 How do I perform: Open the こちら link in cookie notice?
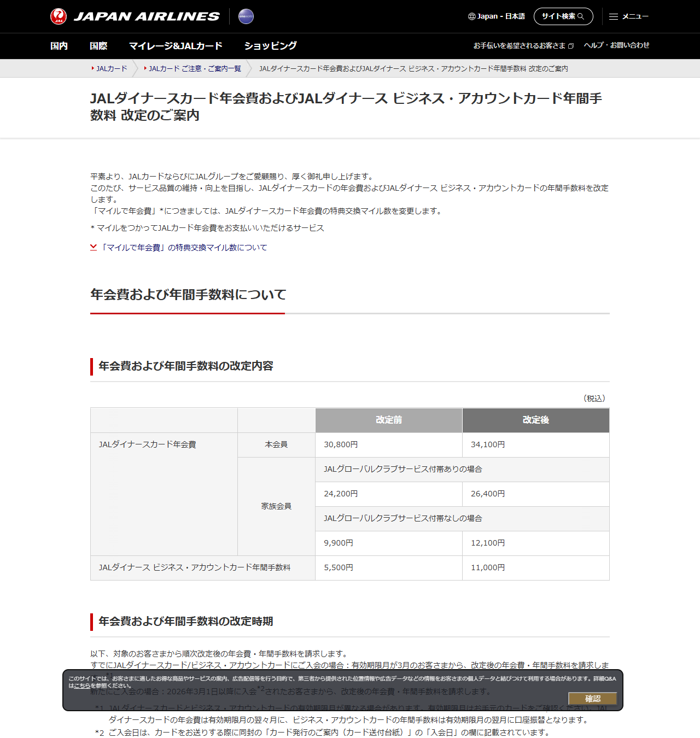82,686
